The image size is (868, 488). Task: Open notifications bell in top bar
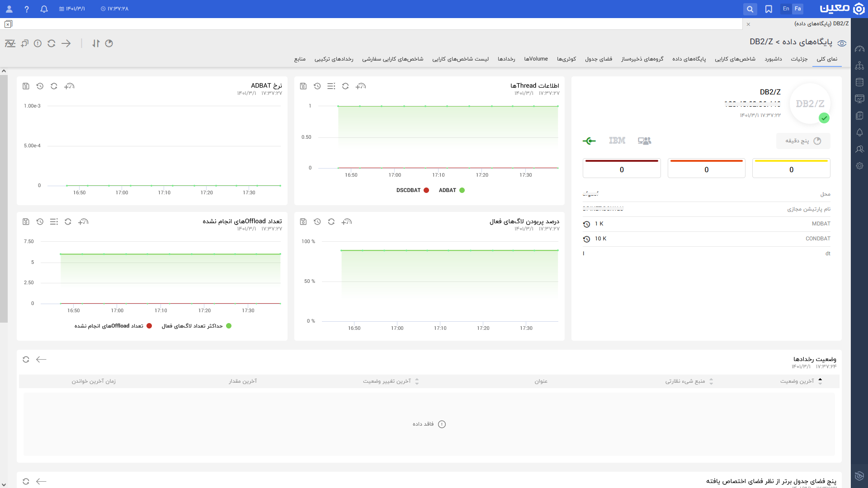point(44,9)
